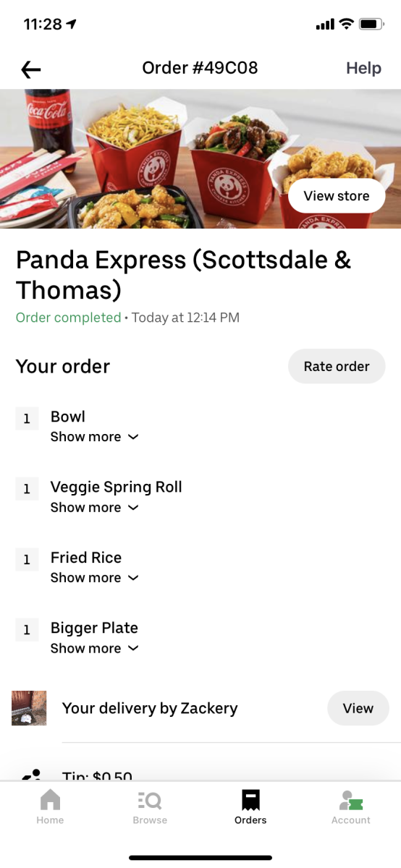The image size is (401, 868).
Task: Expand Show more under Fried Rice
Action: (x=94, y=578)
